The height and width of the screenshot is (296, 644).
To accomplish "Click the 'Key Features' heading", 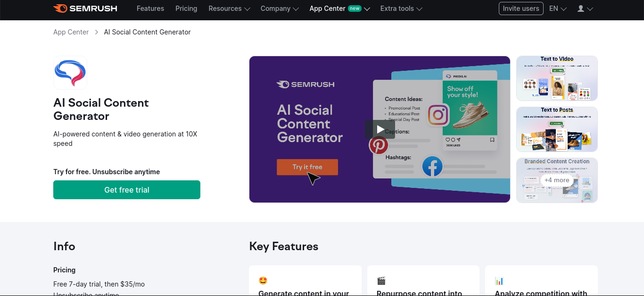I will [x=284, y=246].
